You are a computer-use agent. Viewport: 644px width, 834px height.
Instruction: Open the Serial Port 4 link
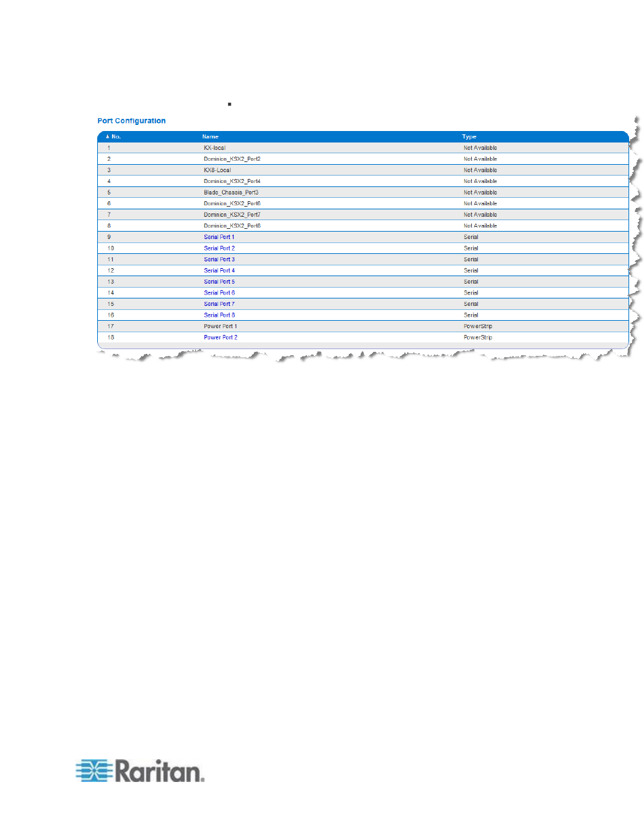click(219, 271)
